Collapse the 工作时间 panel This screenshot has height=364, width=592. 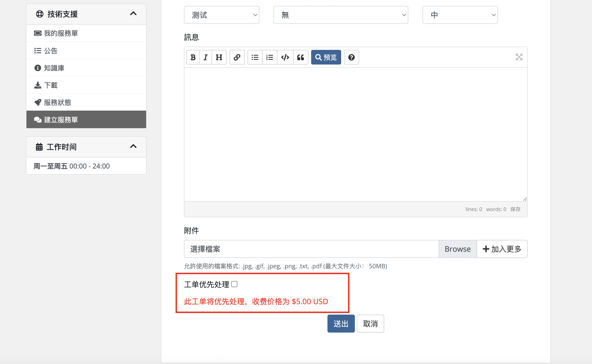click(x=133, y=146)
